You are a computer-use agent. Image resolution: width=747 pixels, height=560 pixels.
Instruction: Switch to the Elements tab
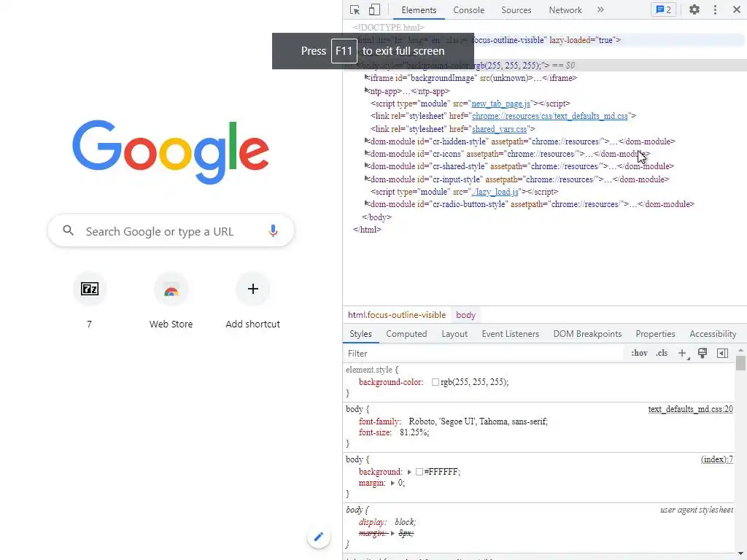click(x=419, y=10)
